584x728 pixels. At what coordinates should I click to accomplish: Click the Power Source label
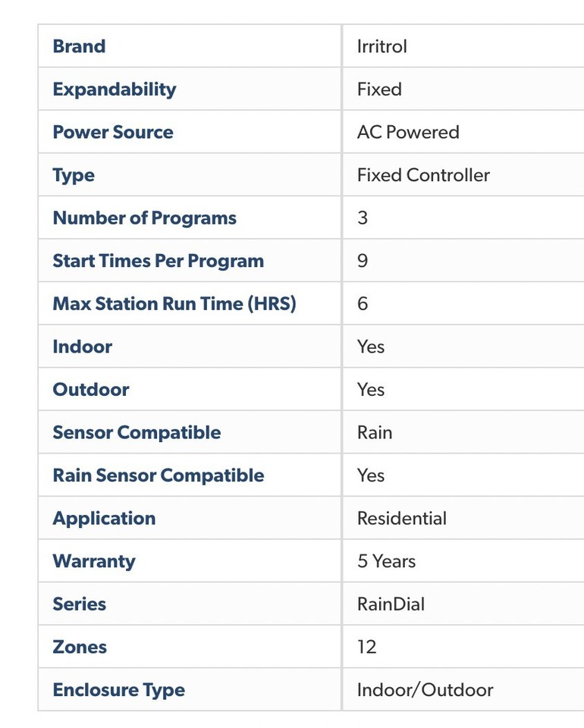pyautogui.click(x=112, y=132)
